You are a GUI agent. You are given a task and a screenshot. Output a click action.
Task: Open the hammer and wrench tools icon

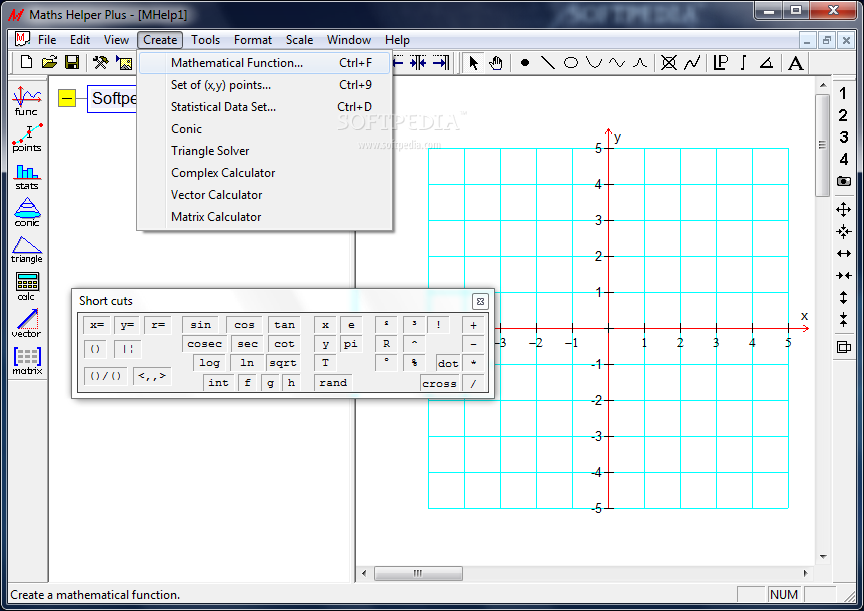(x=100, y=62)
